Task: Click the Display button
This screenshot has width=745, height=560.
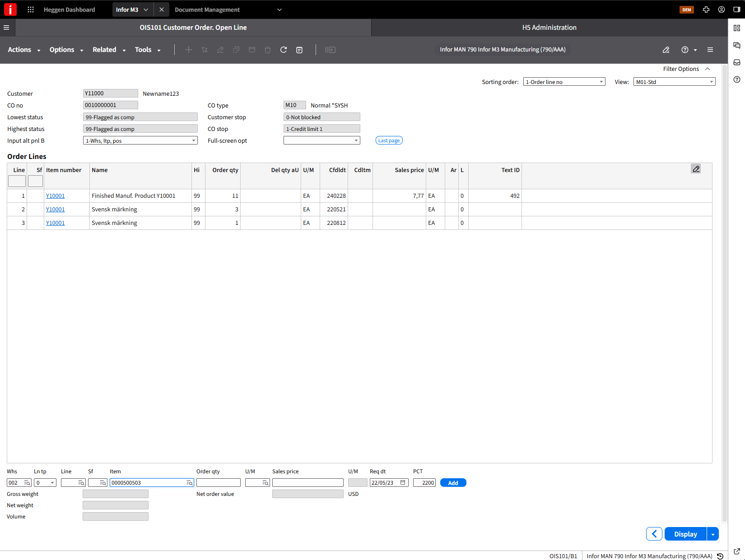Action: [685, 534]
